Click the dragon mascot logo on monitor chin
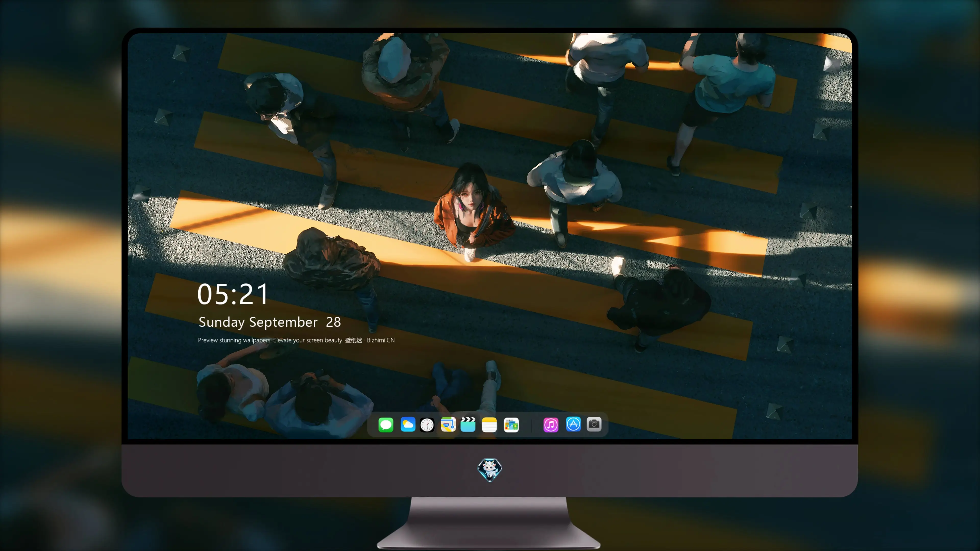Viewport: 980px width, 551px height. 490,470
